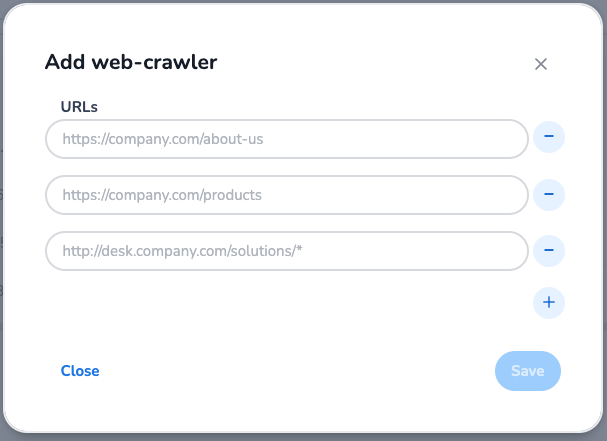Select the desk solutions URL input field

pos(286,251)
